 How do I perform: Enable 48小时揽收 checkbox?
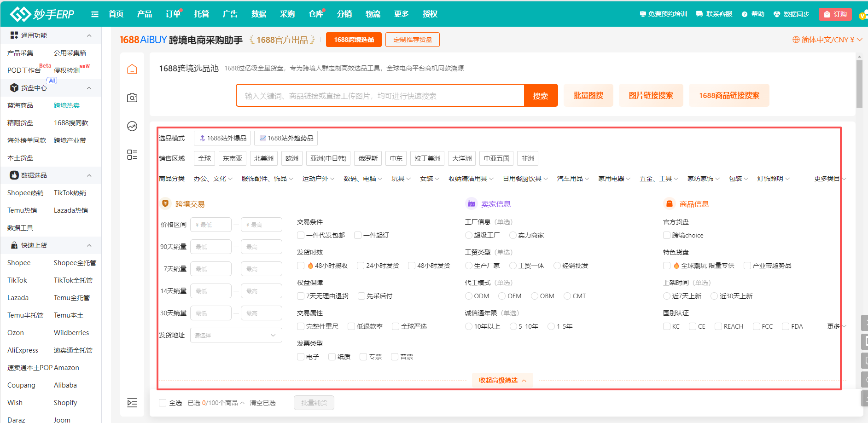(x=301, y=266)
